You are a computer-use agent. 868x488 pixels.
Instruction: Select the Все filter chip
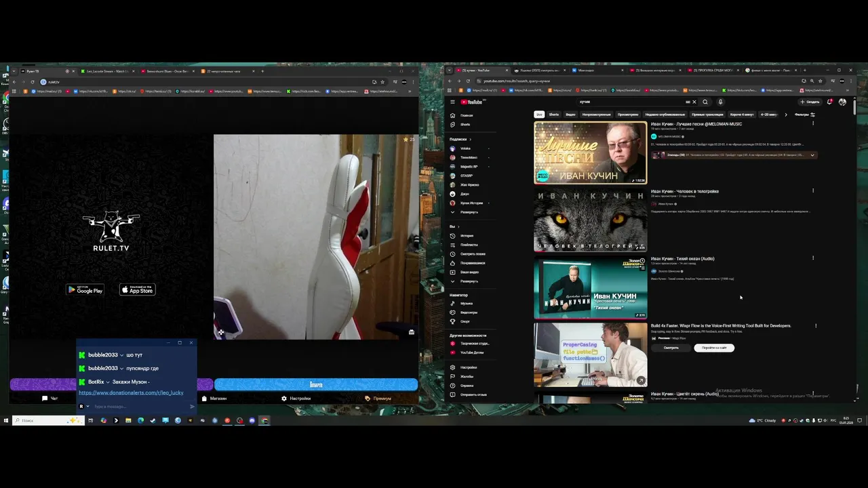pyautogui.click(x=539, y=115)
